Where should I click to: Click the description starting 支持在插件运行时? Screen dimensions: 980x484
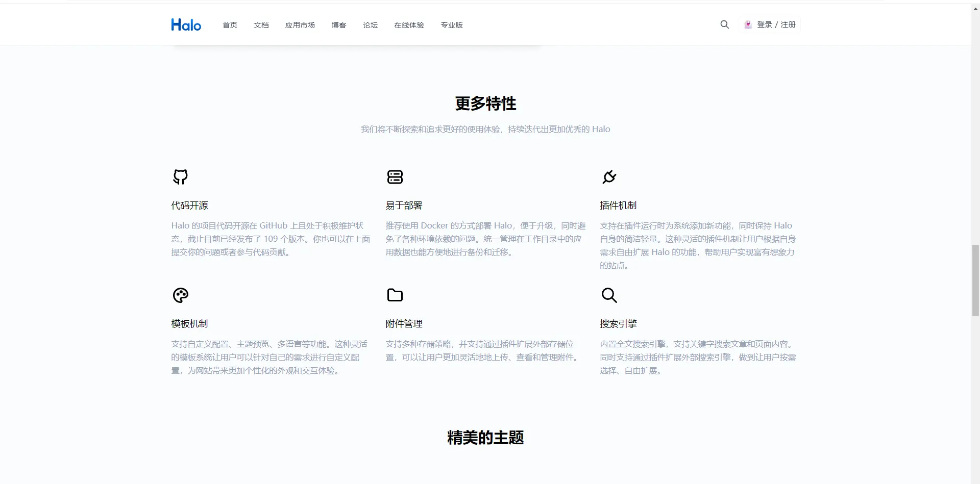click(x=698, y=245)
